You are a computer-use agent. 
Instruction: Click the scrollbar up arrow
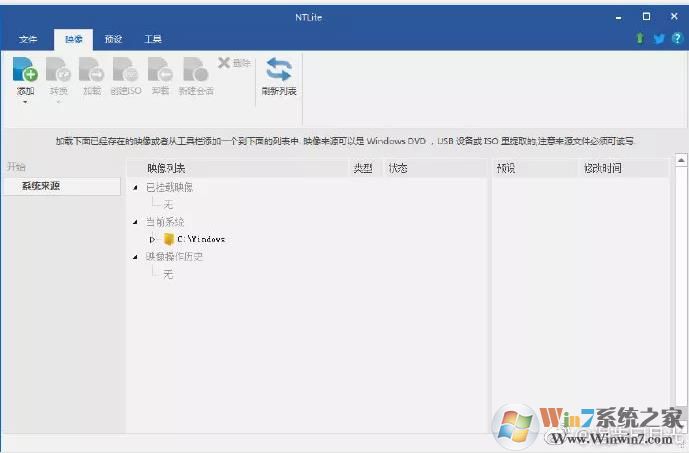pyautogui.click(x=681, y=160)
